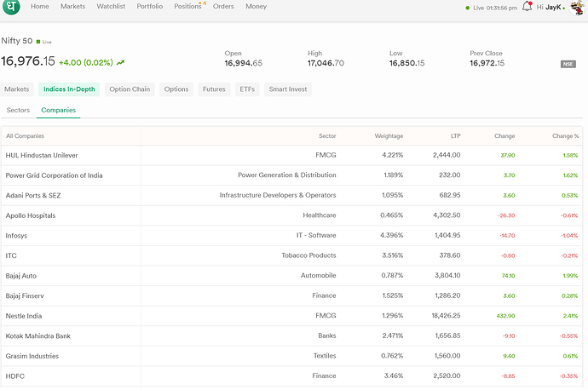The width and height of the screenshot is (588, 390).
Task: Sort companies by Change % header
Action: (x=565, y=136)
